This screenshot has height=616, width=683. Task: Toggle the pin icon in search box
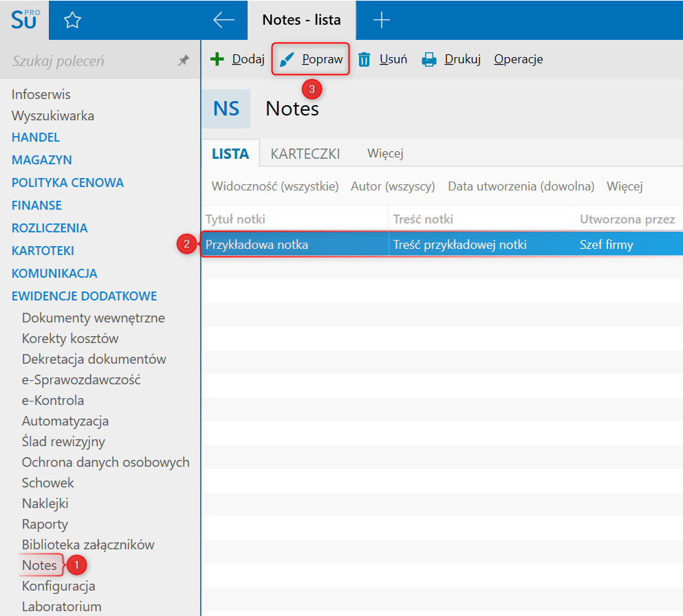pos(183,61)
